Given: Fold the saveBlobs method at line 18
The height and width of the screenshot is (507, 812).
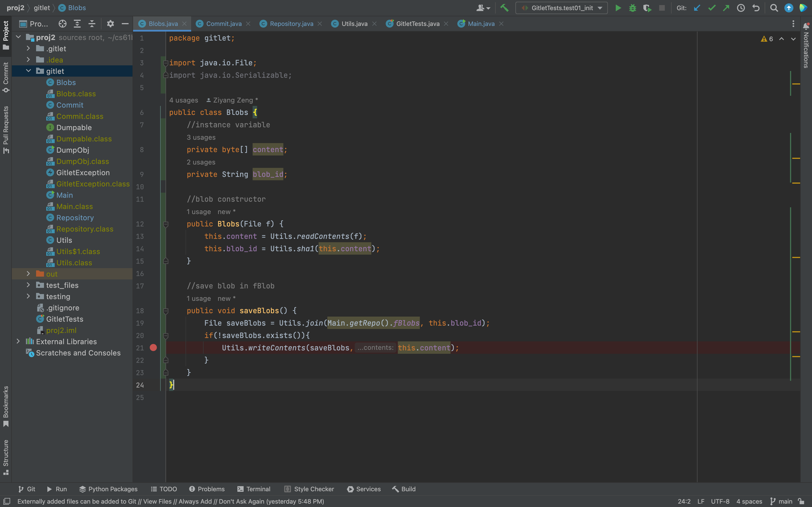Looking at the screenshot, I should pyautogui.click(x=166, y=311).
